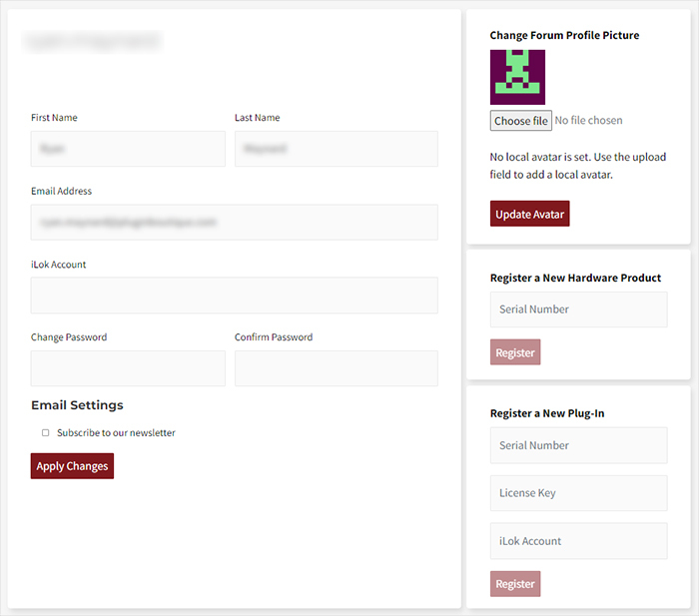699x616 pixels.
Task: Focus the Last Name input field
Action: (x=336, y=149)
